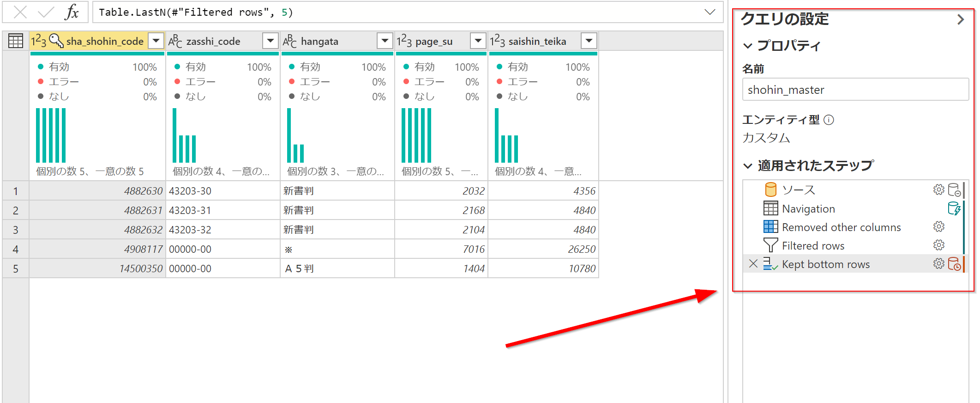
Task: Open hangata column filter dropdown
Action: click(x=385, y=41)
